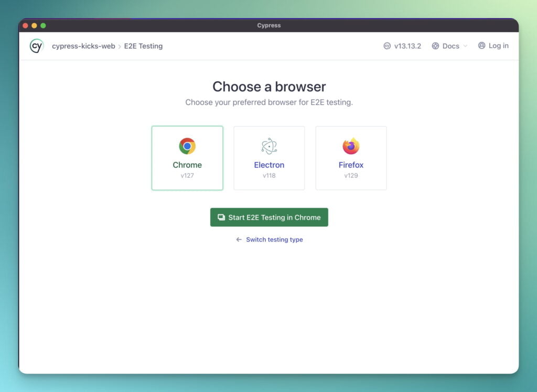Start E2E Testing in Chrome

(x=269, y=217)
